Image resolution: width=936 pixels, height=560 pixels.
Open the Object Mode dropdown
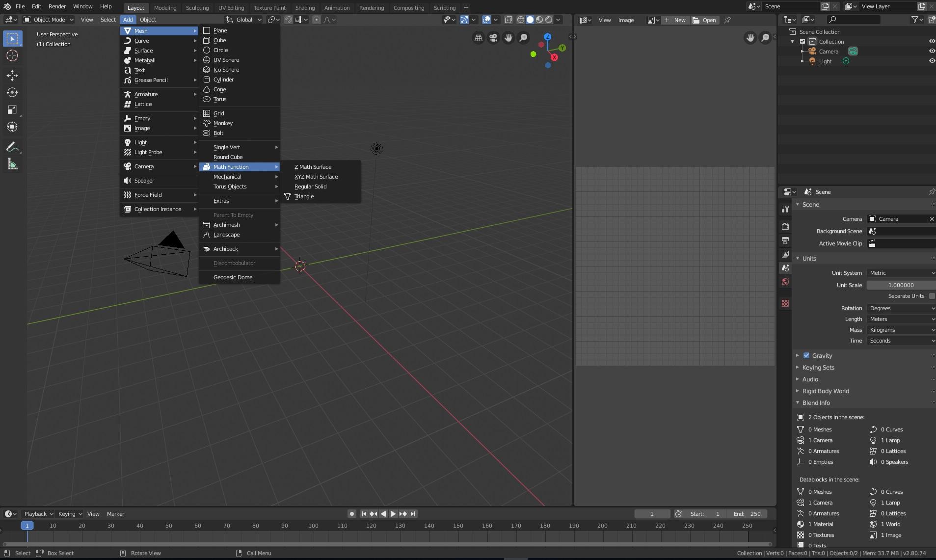[x=49, y=20]
